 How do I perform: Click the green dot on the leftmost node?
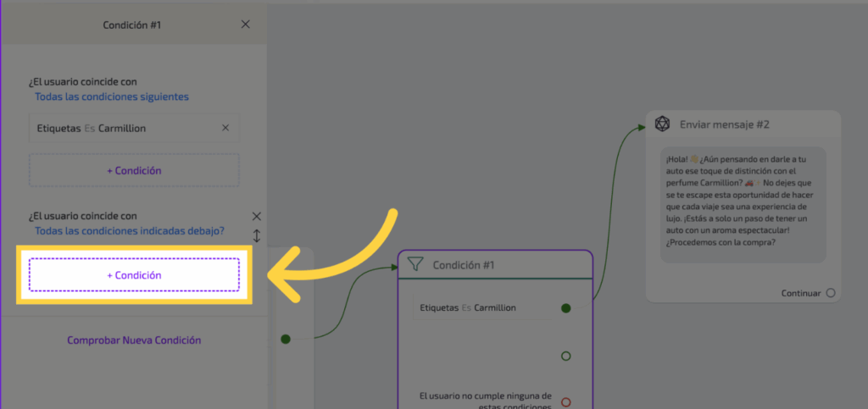[x=286, y=339]
